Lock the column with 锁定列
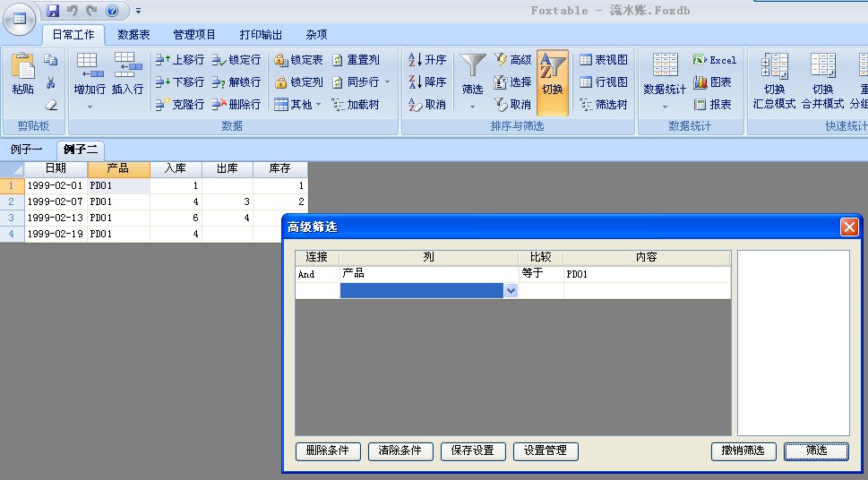The width and height of the screenshot is (868, 480). (x=298, y=81)
